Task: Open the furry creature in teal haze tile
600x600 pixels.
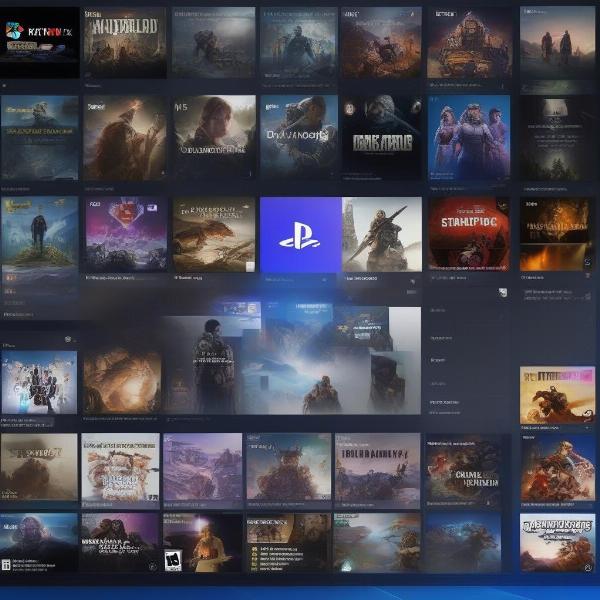Action: tap(289, 467)
